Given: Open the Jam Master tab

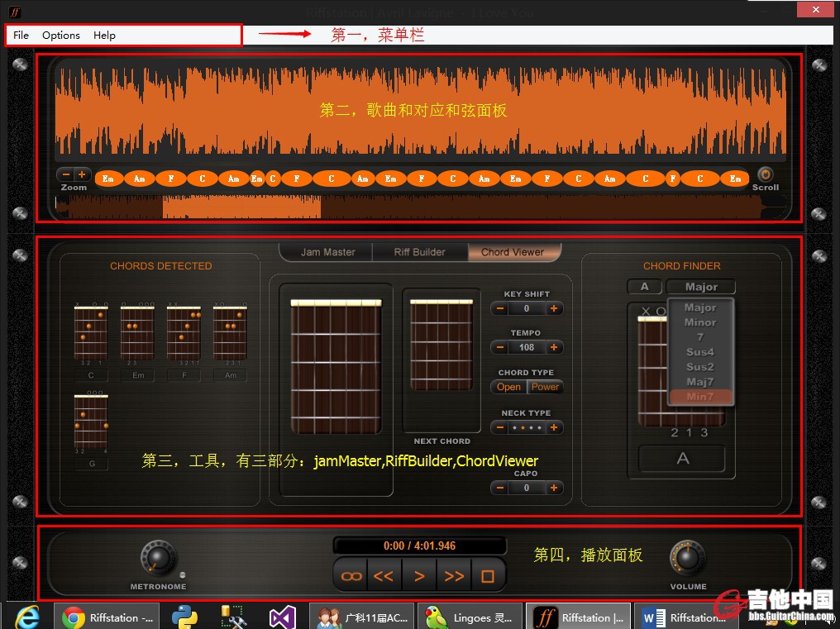Looking at the screenshot, I should click(327, 252).
